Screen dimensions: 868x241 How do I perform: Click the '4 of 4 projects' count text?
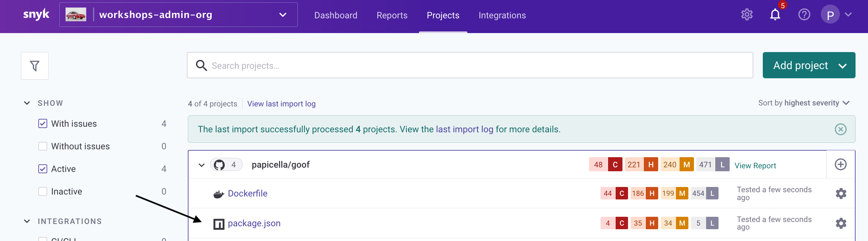(212, 104)
